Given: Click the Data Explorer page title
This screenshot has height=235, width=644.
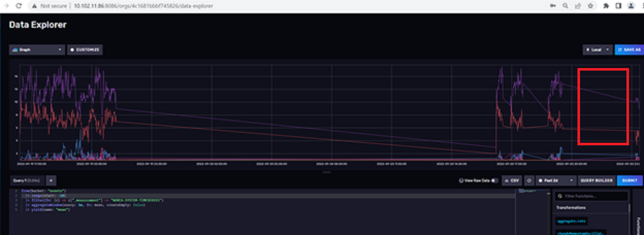Looking at the screenshot, I should click(38, 25).
